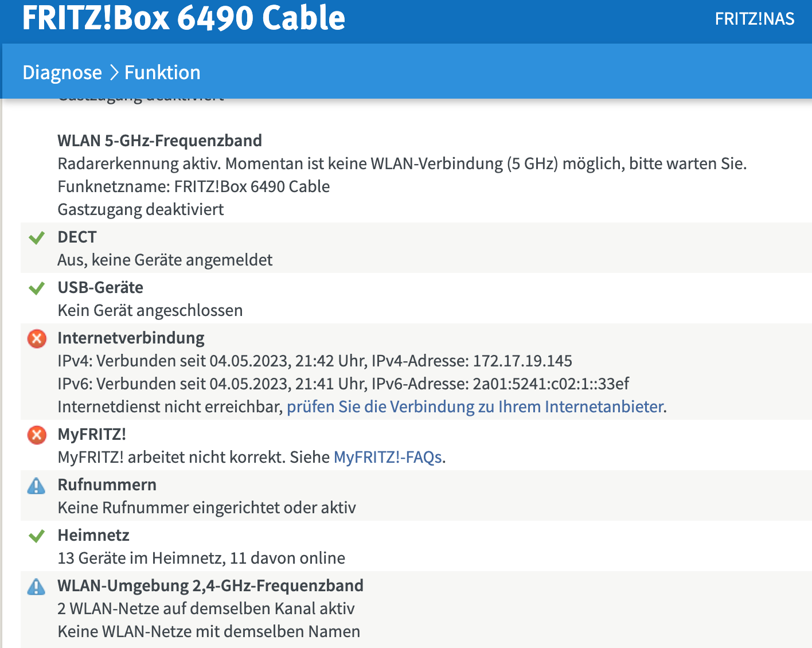Click red error icon beside Internetverbindung
This screenshot has width=812, height=648.
(x=37, y=338)
